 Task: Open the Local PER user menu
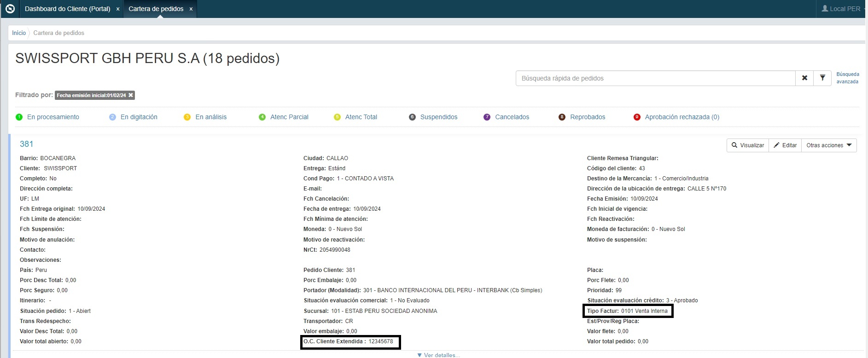pos(841,9)
